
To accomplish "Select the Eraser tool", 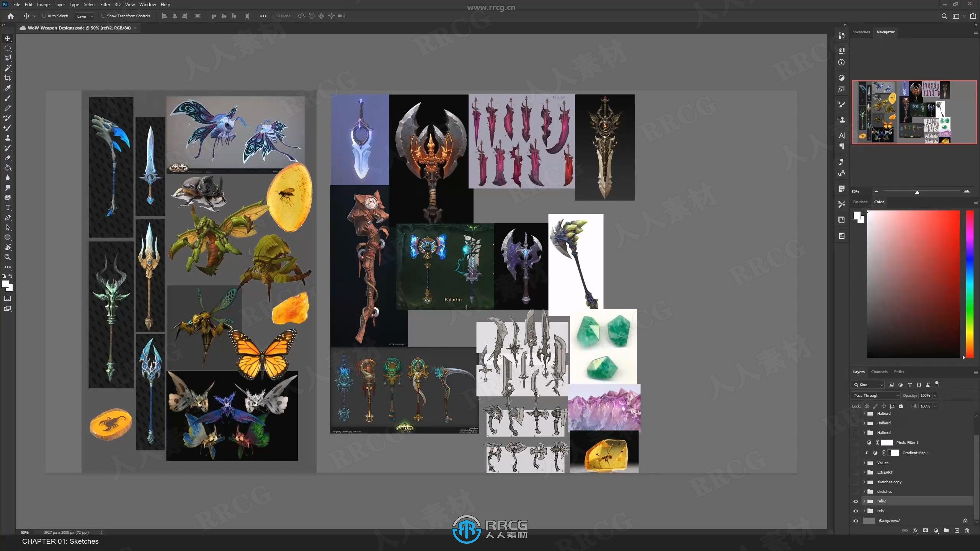I will point(8,158).
